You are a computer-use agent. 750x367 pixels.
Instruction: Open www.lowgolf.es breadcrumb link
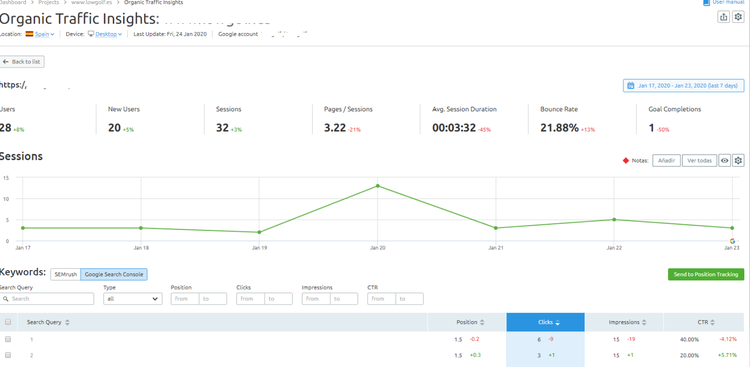pyautogui.click(x=91, y=2)
